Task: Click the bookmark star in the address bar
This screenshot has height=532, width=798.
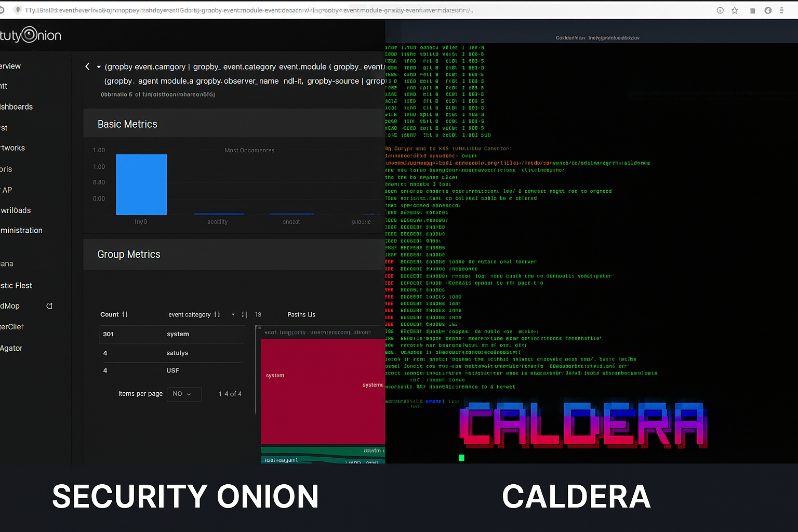Action: (735, 10)
